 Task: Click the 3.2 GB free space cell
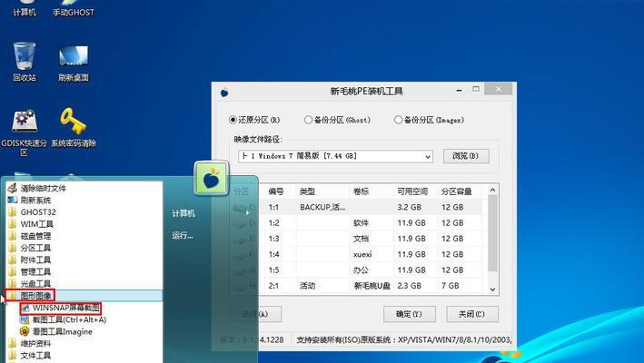(409, 207)
